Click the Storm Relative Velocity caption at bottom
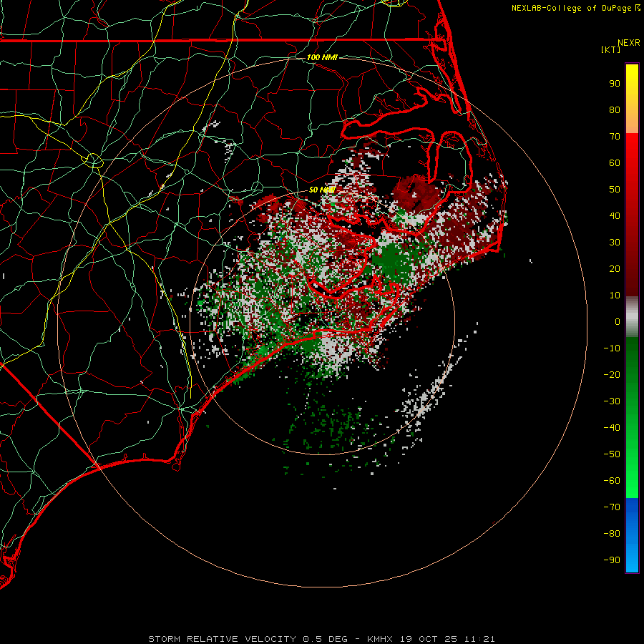Image resolution: width=644 pixels, height=644 pixels. (321, 639)
